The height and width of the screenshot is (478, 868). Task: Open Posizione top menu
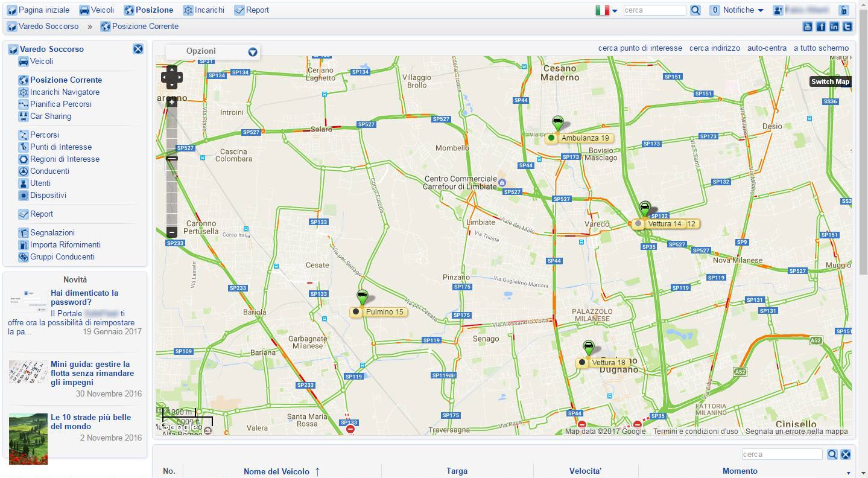tap(148, 10)
